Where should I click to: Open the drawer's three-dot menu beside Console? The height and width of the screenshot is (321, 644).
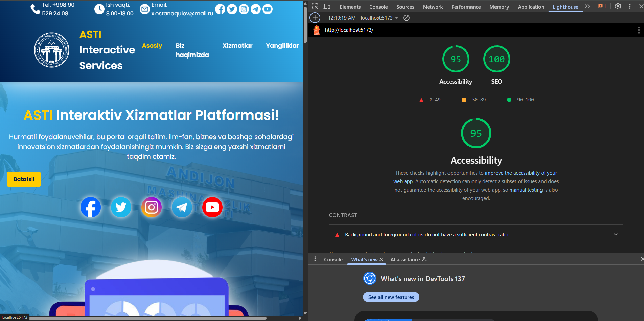pyautogui.click(x=315, y=259)
